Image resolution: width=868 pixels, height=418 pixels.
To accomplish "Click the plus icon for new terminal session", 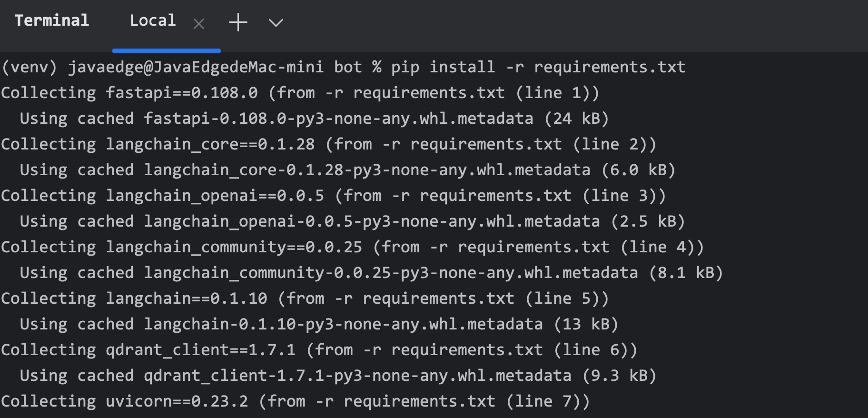I will pyautogui.click(x=238, y=22).
